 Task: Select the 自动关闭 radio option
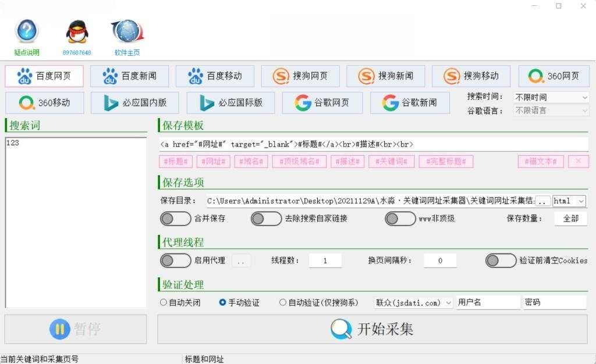point(164,303)
